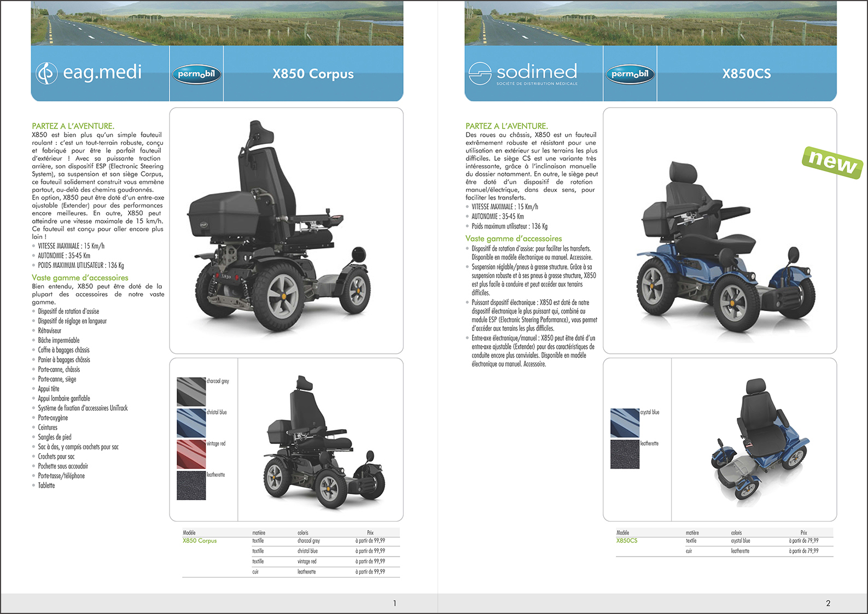Click the "Rétroviseur" list item
Image resolution: width=868 pixels, height=614 pixels.
[50, 331]
